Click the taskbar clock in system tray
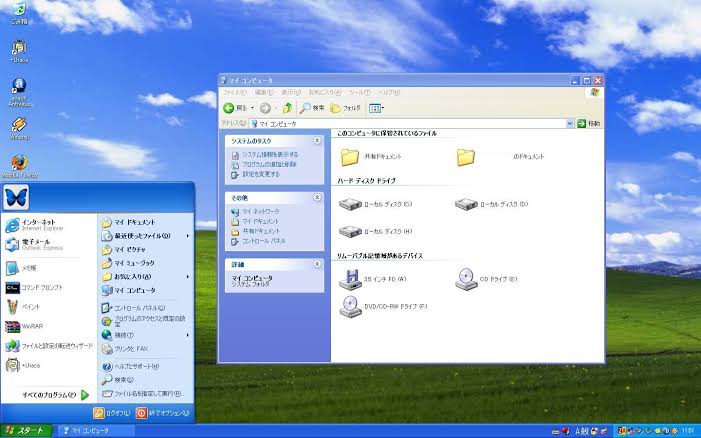Screen dimensions: 701x438 (690, 431)
